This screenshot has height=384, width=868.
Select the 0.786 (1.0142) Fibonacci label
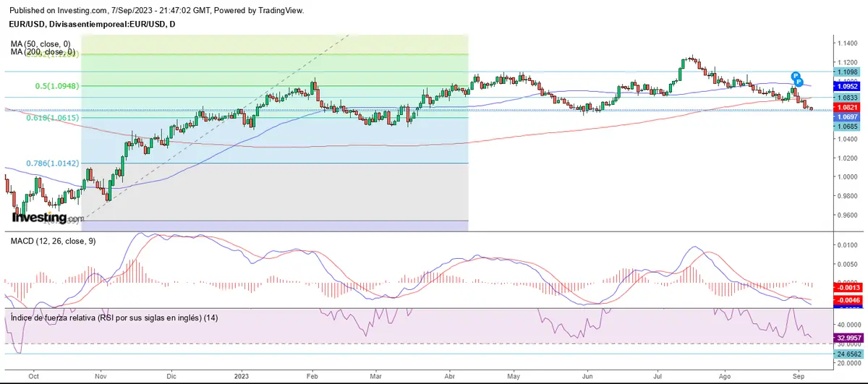click(51, 164)
